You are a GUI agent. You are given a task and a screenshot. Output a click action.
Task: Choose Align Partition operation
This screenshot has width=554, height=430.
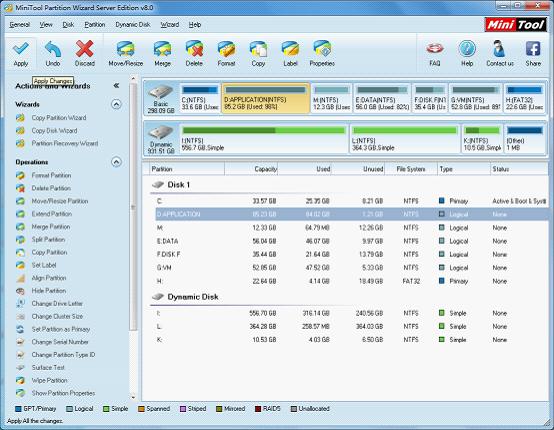pos(49,278)
